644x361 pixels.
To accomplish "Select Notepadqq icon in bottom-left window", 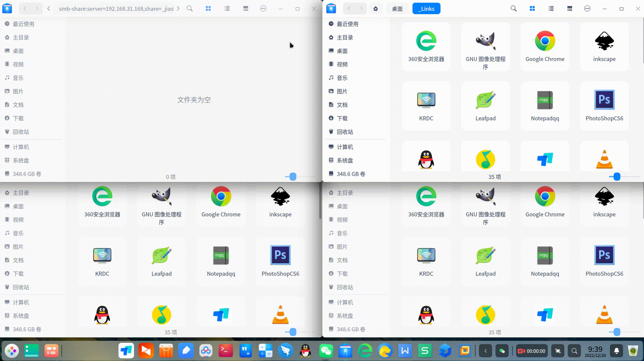I will (221, 255).
